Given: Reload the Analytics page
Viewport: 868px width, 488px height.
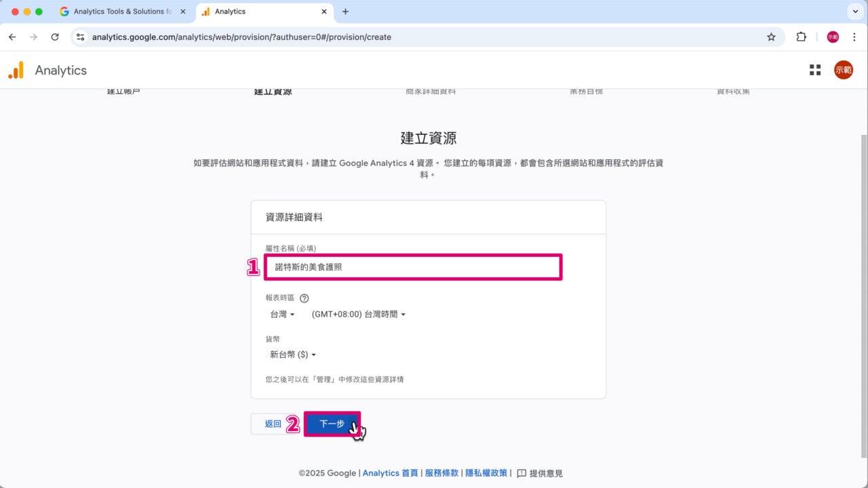Looking at the screenshot, I should click(55, 37).
